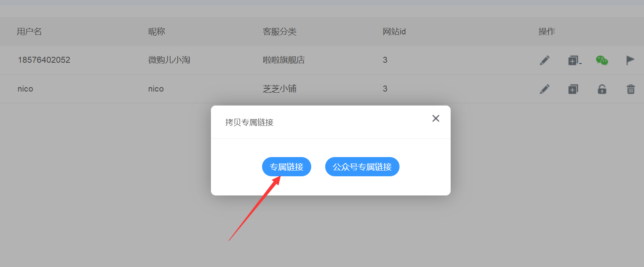This screenshot has height=267, width=644.
Task: Click the copy link icon in nico row
Action: coord(573,89)
